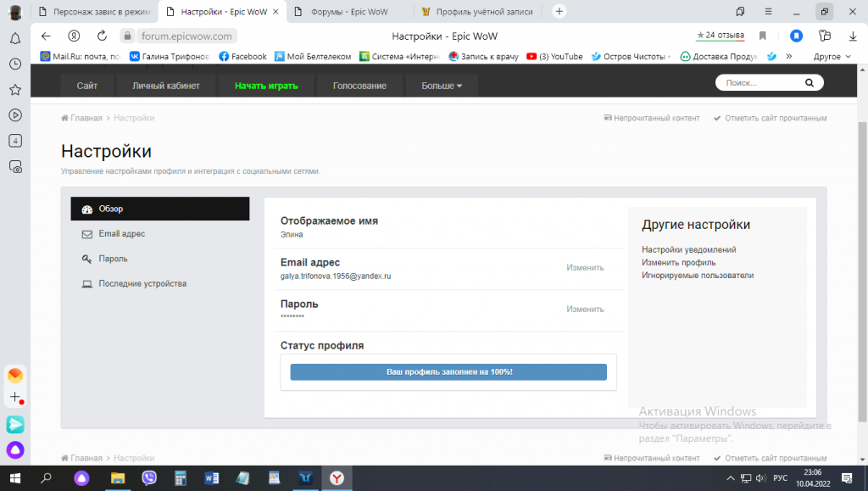Launch Viber from the Windows taskbar
The image size is (868, 491).
[x=149, y=478]
